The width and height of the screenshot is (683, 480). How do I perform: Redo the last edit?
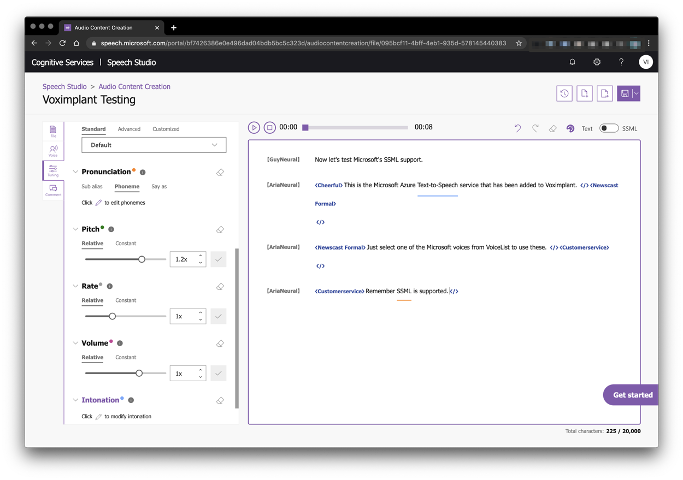[x=535, y=128]
